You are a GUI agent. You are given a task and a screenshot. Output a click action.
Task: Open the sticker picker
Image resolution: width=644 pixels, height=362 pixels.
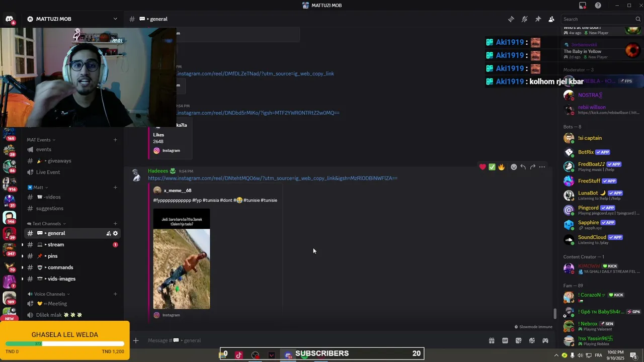(x=519, y=340)
